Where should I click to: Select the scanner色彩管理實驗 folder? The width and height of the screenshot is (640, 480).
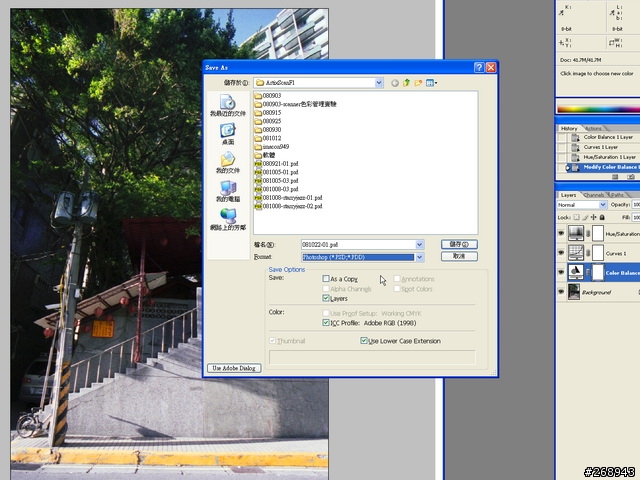point(296,104)
